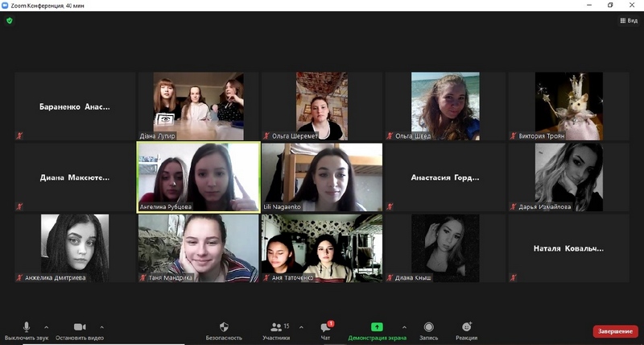The width and height of the screenshot is (644, 345).
Task: Start Демонстрация экрана screen share
Action: [377, 331]
